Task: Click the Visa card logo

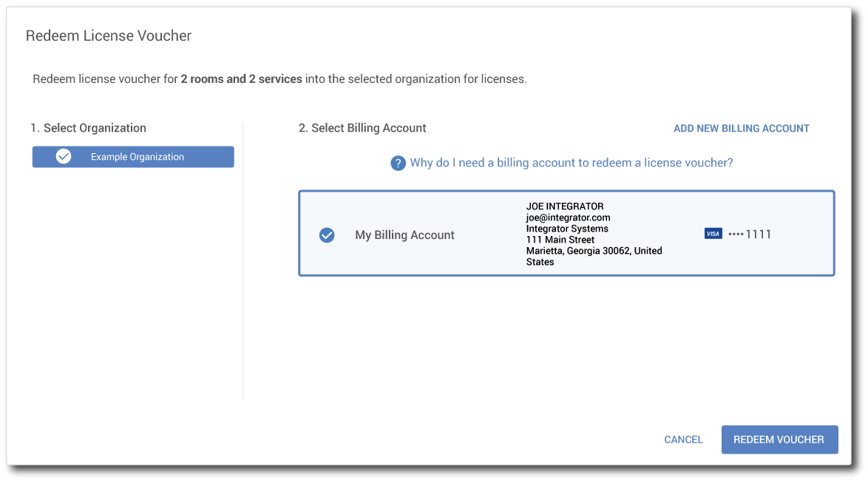Action: point(713,234)
